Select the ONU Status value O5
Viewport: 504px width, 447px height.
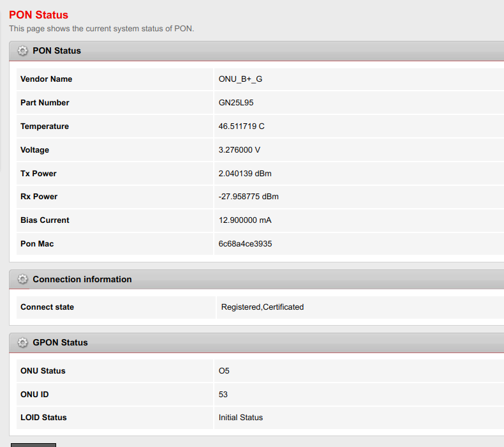click(224, 371)
